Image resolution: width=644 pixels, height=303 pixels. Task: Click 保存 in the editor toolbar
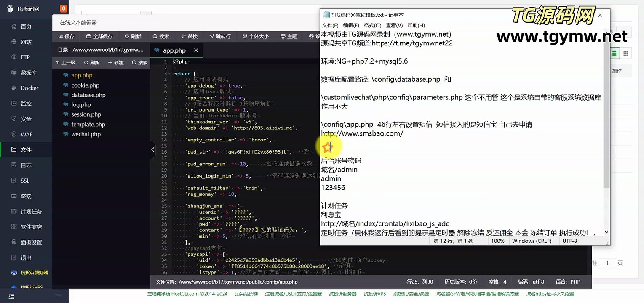(x=66, y=36)
